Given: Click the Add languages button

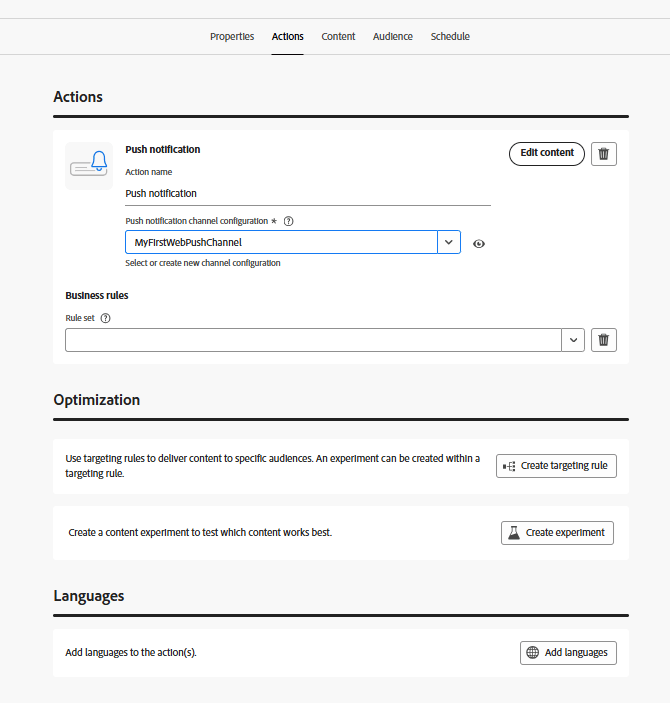Looking at the screenshot, I should 568,653.
